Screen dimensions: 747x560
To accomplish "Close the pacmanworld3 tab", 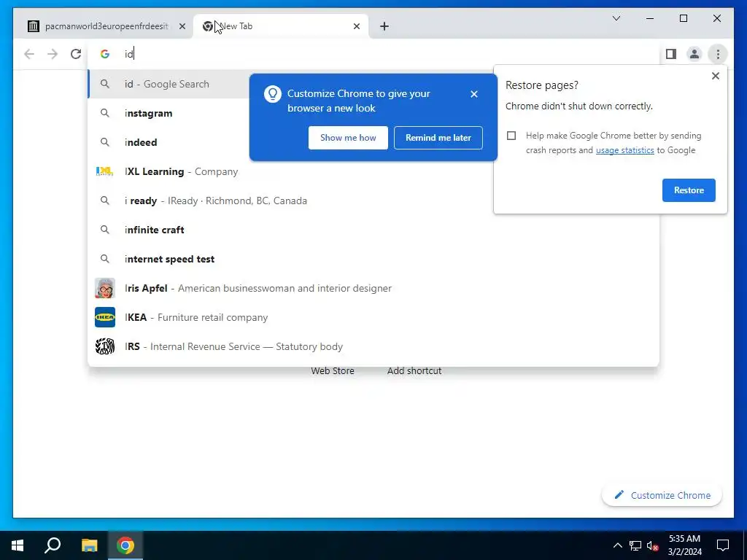I will click(x=182, y=26).
